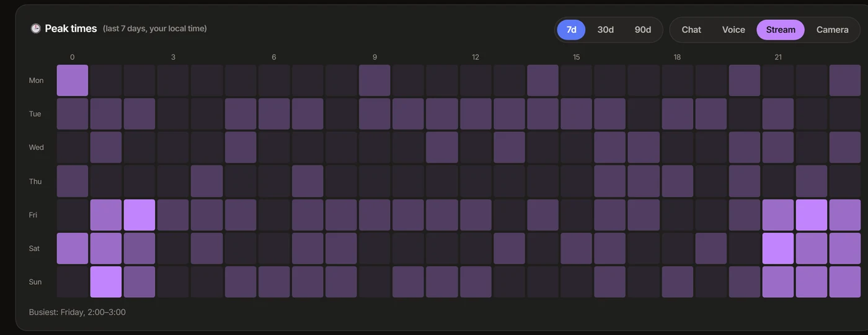The height and width of the screenshot is (335, 868).
Task: Click the Saturday hour 21 heatmap cell
Action: (x=778, y=248)
